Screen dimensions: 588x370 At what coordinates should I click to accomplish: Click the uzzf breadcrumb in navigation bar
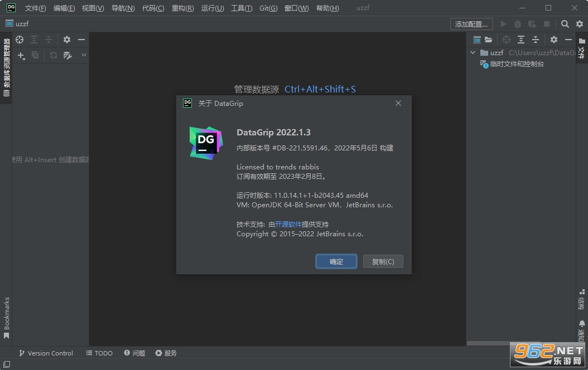pyautogui.click(x=17, y=23)
